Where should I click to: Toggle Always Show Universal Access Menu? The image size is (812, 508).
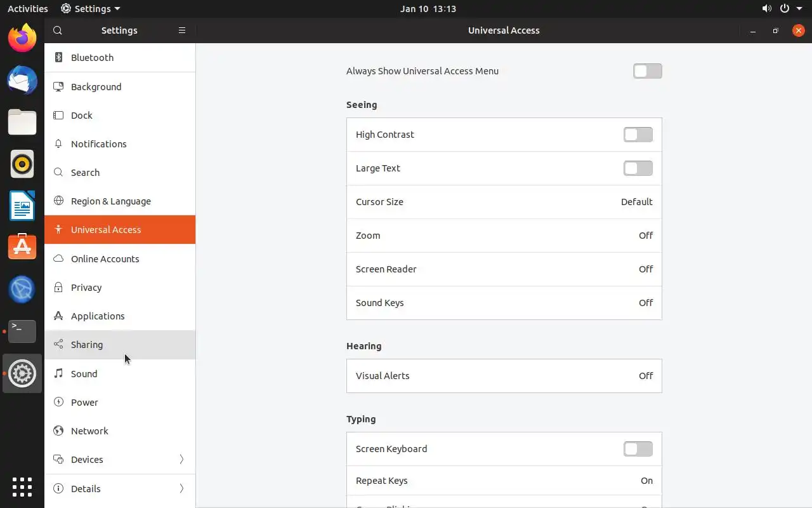[x=647, y=71]
